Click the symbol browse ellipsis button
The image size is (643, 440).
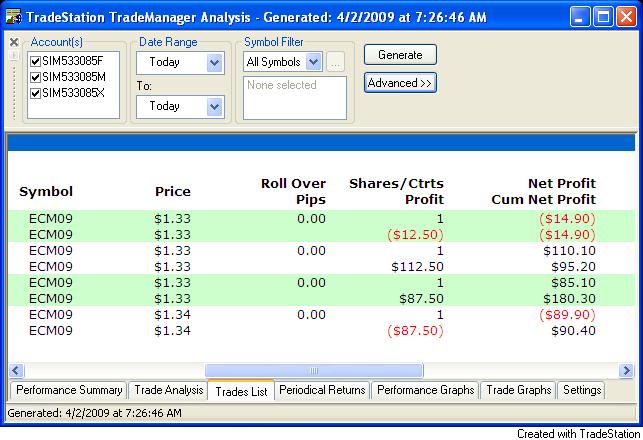pos(335,62)
